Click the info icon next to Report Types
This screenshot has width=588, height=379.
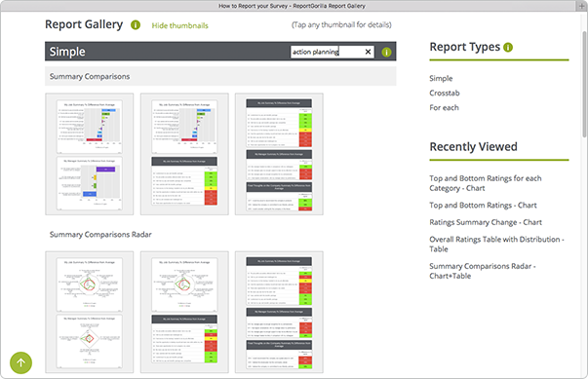click(x=508, y=48)
